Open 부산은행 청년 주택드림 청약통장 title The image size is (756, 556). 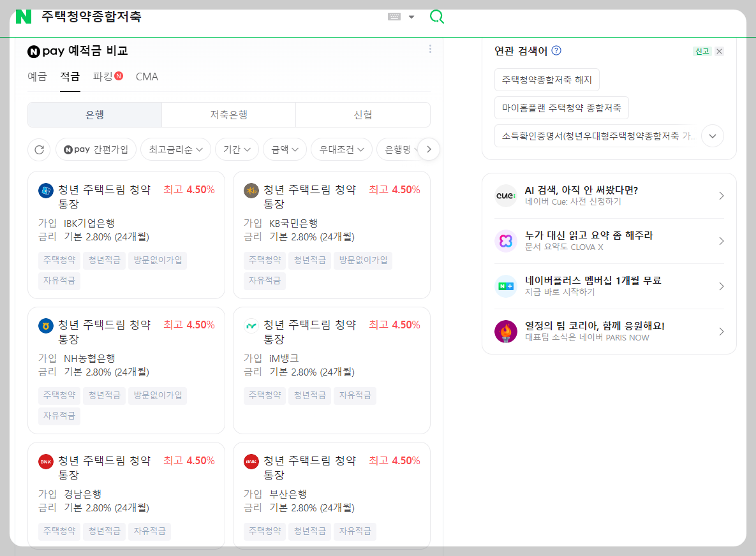pyautogui.click(x=310, y=467)
